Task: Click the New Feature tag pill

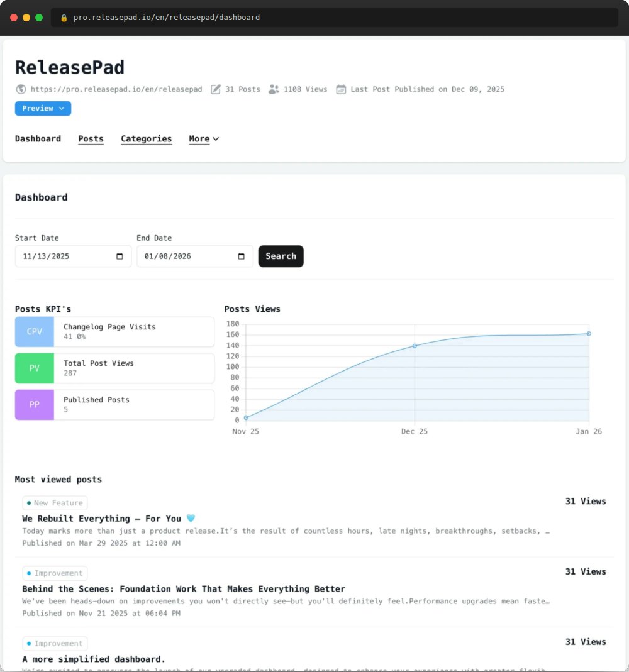Action: pos(55,503)
